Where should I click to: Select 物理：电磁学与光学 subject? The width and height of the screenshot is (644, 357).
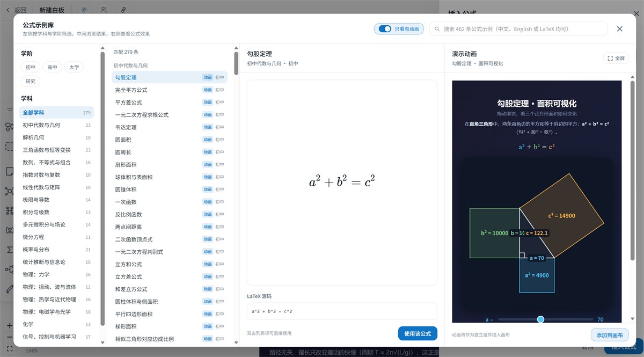[x=56, y=312]
